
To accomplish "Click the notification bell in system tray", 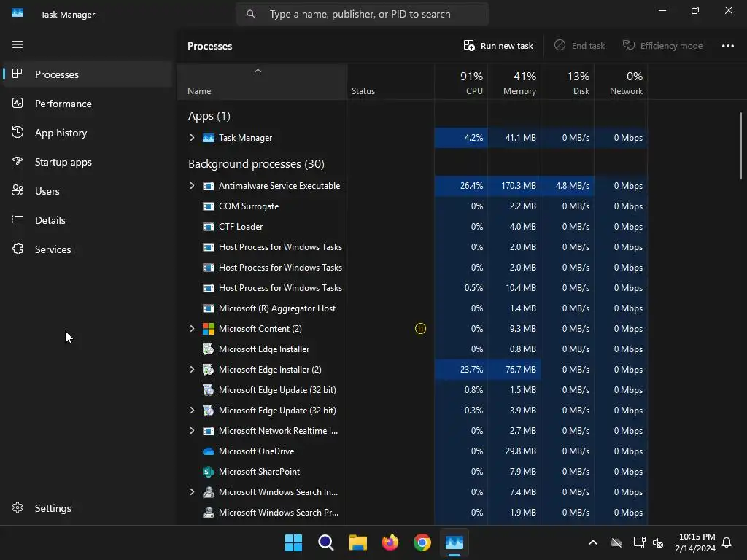I will (727, 542).
